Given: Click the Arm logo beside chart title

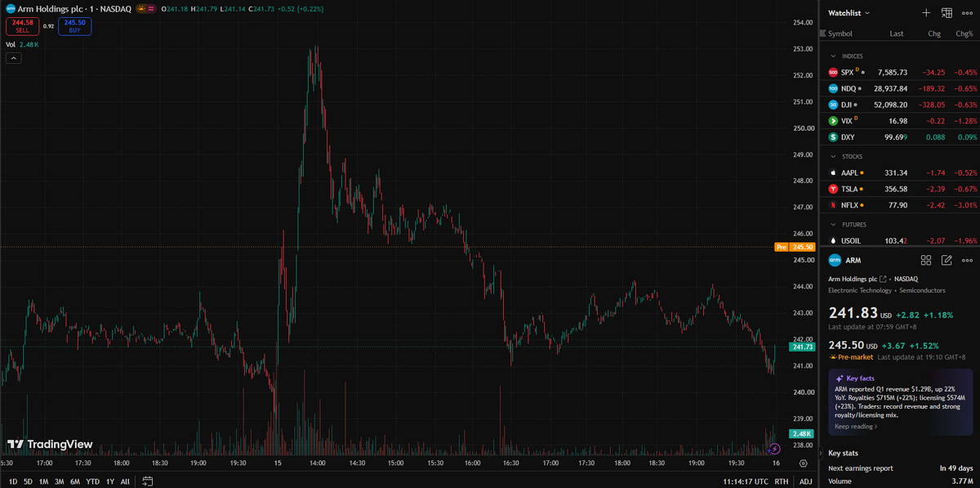Looking at the screenshot, I should coord(11,8).
